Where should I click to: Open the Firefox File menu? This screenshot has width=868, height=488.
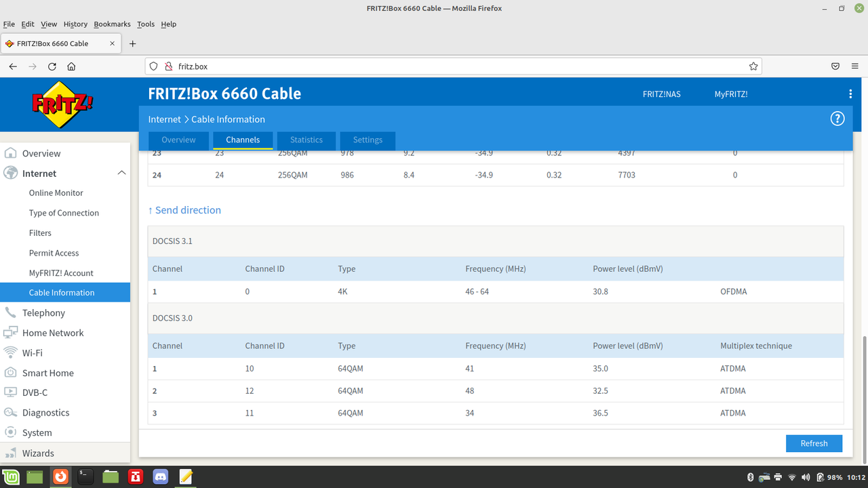9,24
